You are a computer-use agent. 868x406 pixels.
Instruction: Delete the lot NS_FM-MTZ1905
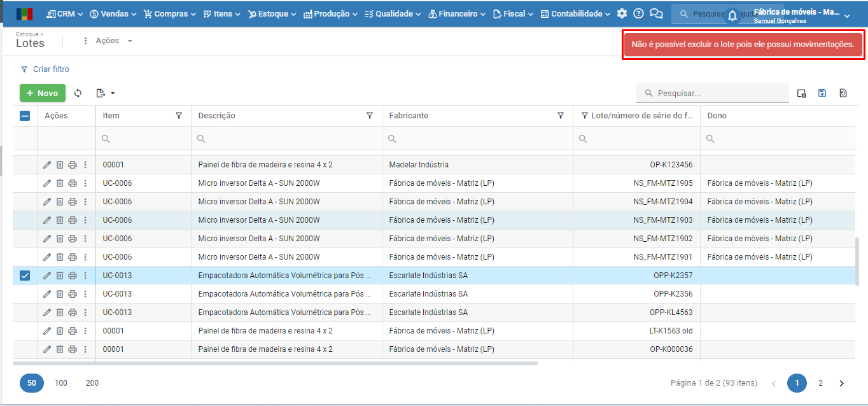[x=60, y=183]
